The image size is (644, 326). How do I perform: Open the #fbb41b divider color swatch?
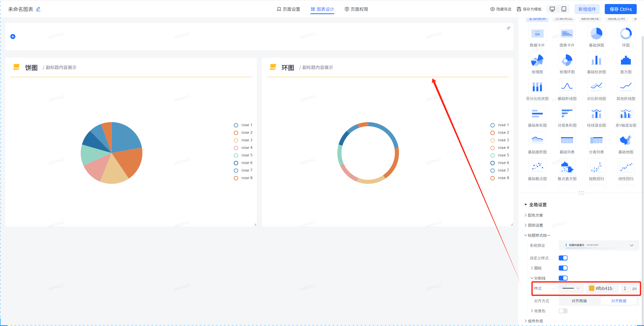click(x=592, y=288)
